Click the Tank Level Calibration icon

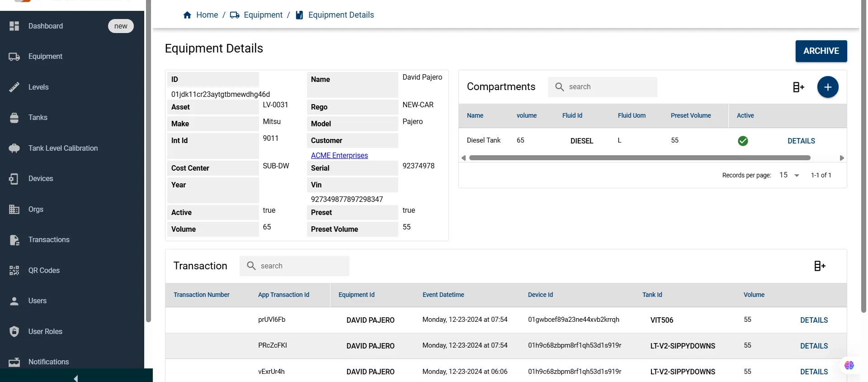pos(14,148)
